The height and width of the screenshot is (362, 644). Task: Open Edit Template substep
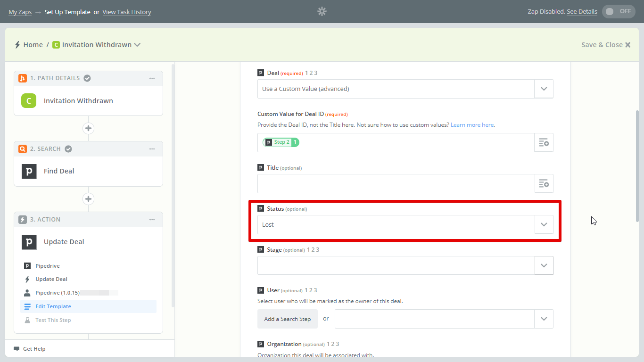click(x=88, y=306)
